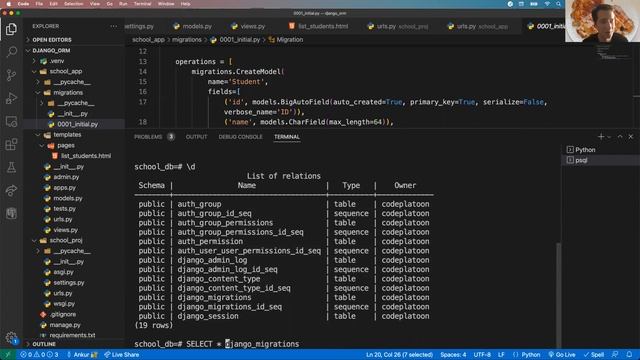This screenshot has height=360, width=640.
Task: Click Live Share in status bar
Action: [122, 355]
